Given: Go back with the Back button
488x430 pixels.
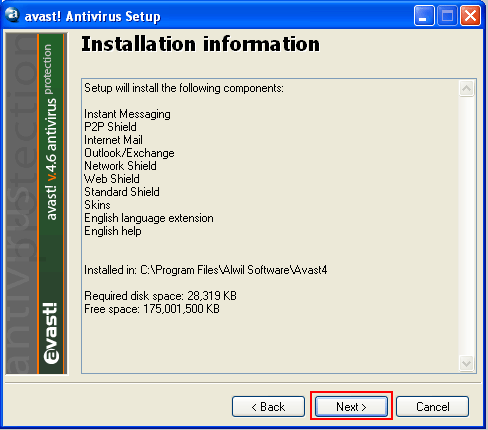Looking at the screenshot, I should [268, 406].
